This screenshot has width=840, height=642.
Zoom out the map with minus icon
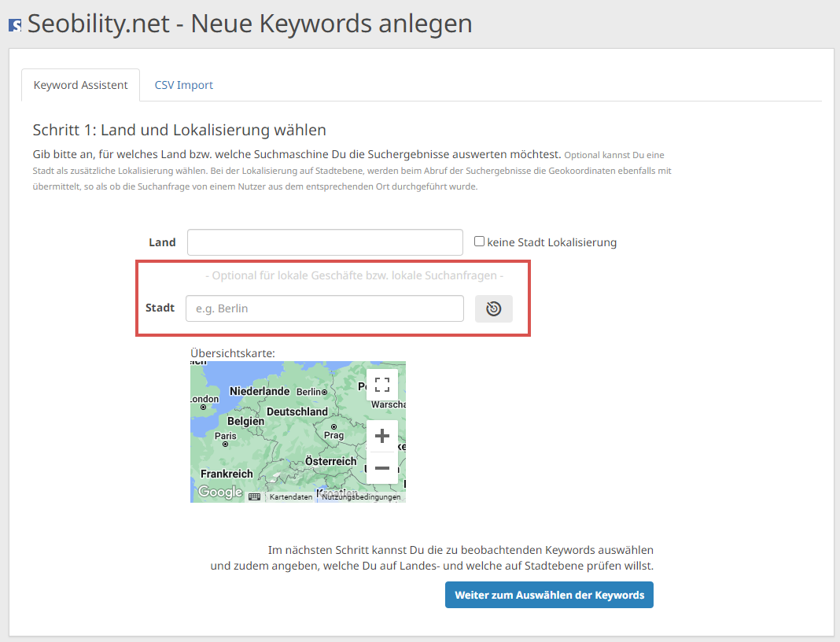click(382, 468)
